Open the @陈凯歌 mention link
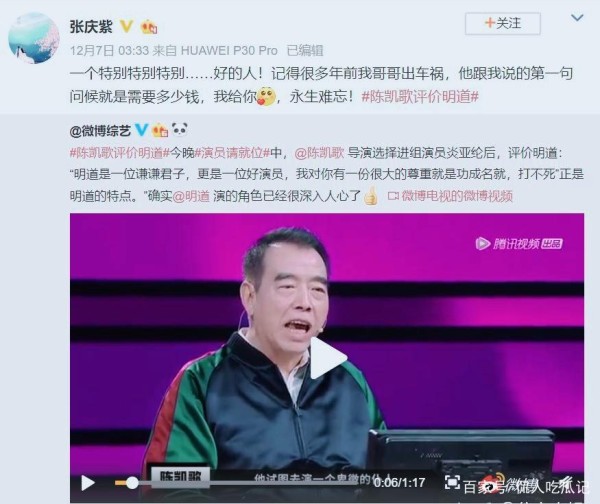The height and width of the screenshot is (504, 600). [x=319, y=153]
